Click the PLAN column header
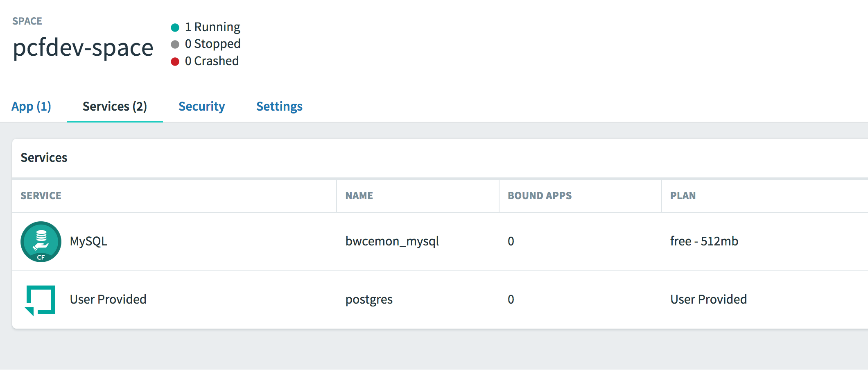The width and height of the screenshot is (868, 370). pyautogui.click(x=683, y=196)
